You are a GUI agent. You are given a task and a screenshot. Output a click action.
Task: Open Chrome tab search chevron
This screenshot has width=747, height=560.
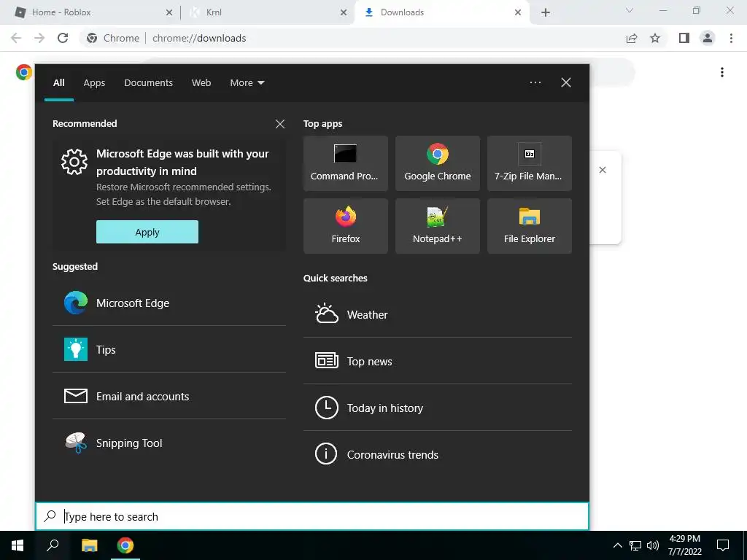[630, 10]
